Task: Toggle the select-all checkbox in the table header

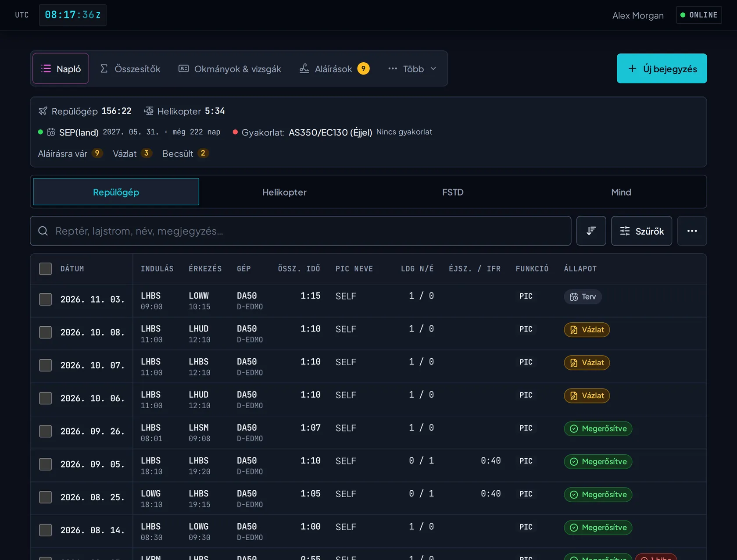Action: tap(45, 268)
